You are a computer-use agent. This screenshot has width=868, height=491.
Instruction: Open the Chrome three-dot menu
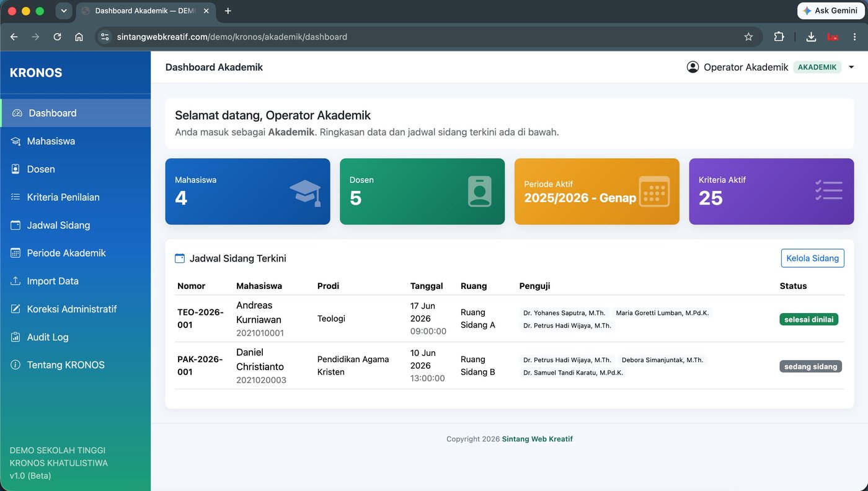[x=855, y=37]
